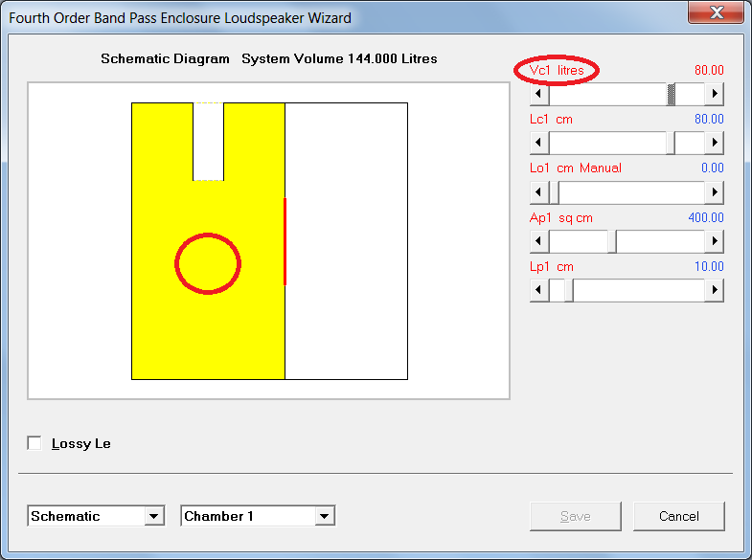Click the Lo1 value 0.00
The height and width of the screenshot is (560, 752).
pyautogui.click(x=713, y=168)
